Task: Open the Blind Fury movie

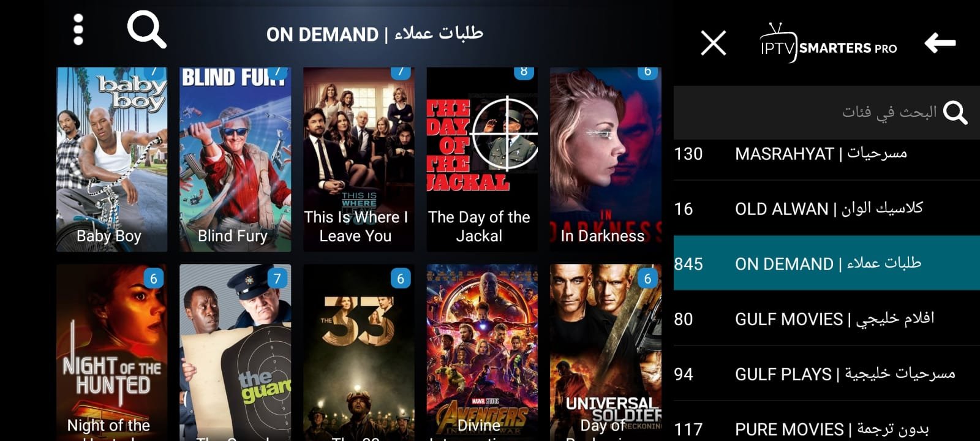Action: click(x=235, y=159)
